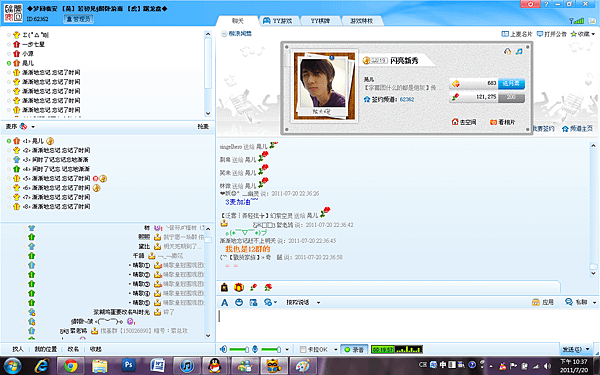The width and height of the screenshot is (600, 375).
Task: Click the chat history scrollbar
Action: click(593, 209)
